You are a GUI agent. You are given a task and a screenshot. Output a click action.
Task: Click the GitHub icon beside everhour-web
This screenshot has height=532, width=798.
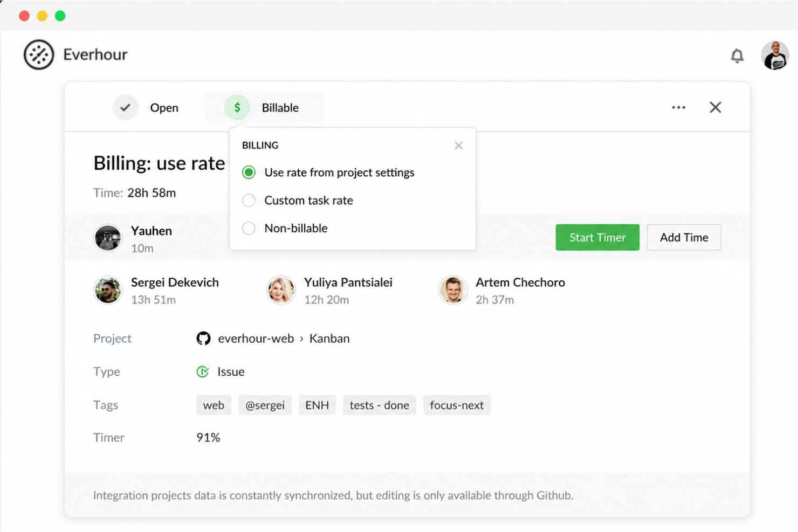203,338
